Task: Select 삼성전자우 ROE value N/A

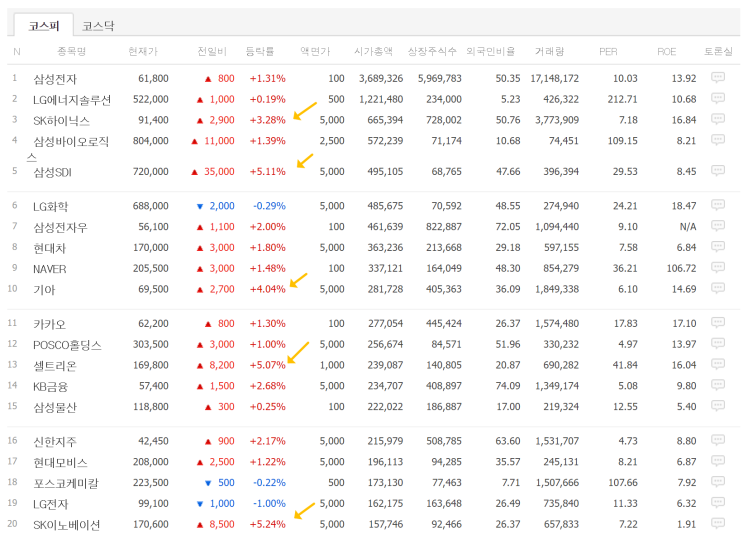Action: coord(688,226)
